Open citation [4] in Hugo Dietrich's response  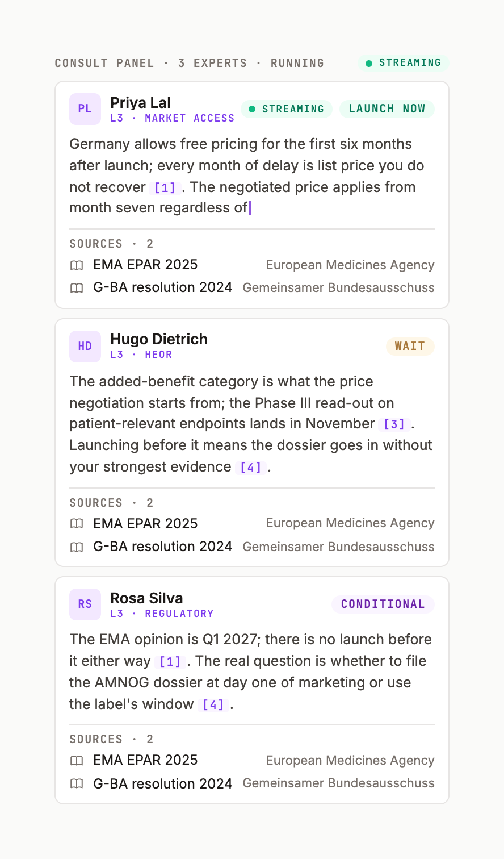(x=251, y=468)
